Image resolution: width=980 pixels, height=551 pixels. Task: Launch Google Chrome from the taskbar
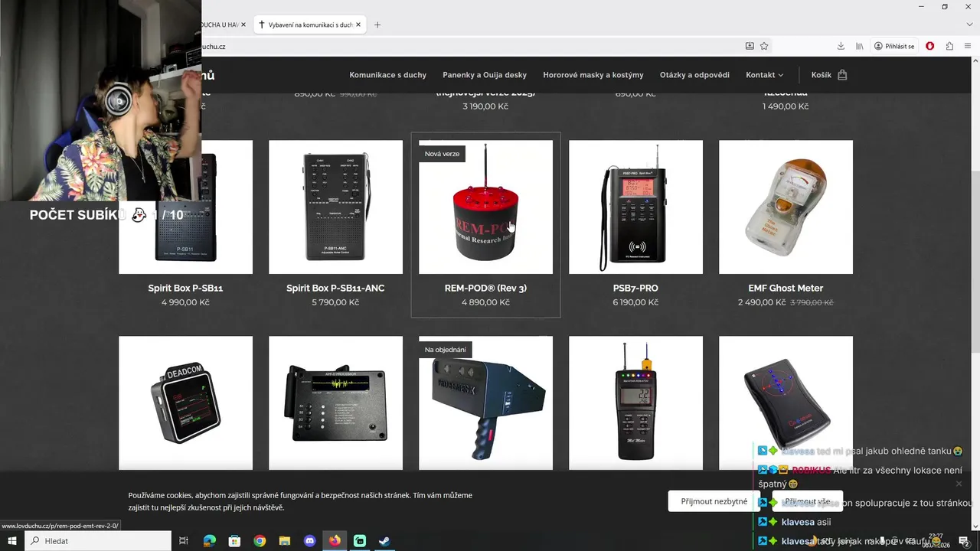[x=260, y=541]
